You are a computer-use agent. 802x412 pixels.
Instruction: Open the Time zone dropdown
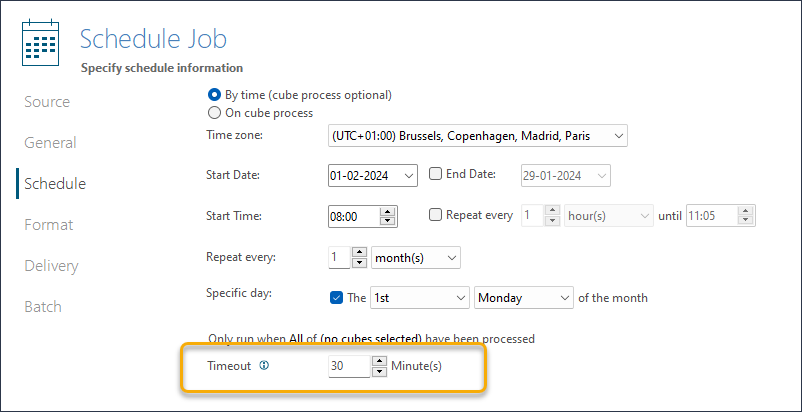point(478,136)
